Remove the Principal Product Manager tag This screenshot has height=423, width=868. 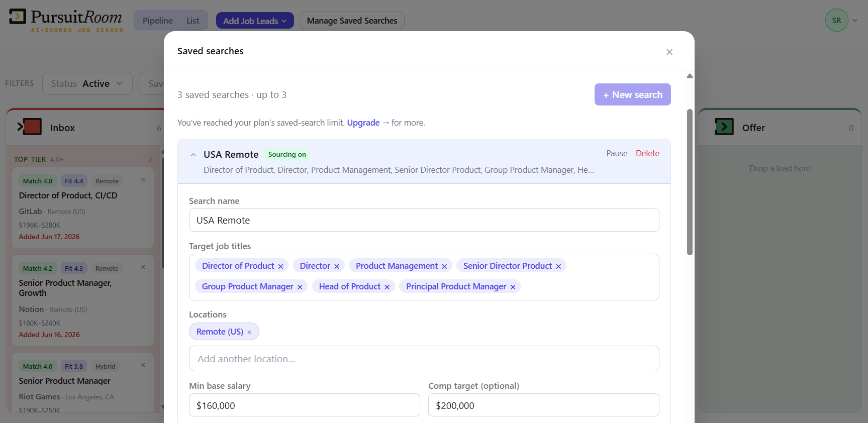[513, 287]
